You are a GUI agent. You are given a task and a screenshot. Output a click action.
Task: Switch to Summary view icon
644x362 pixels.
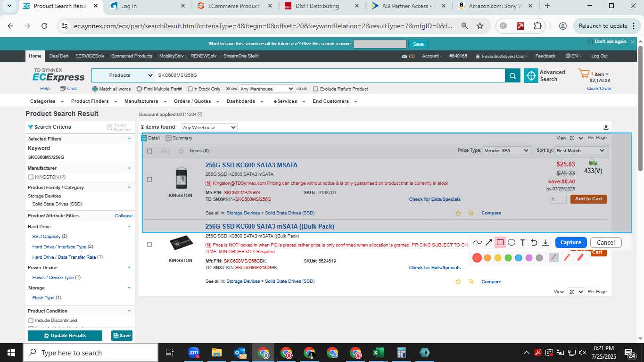pyautogui.click(x=168, y=138)
